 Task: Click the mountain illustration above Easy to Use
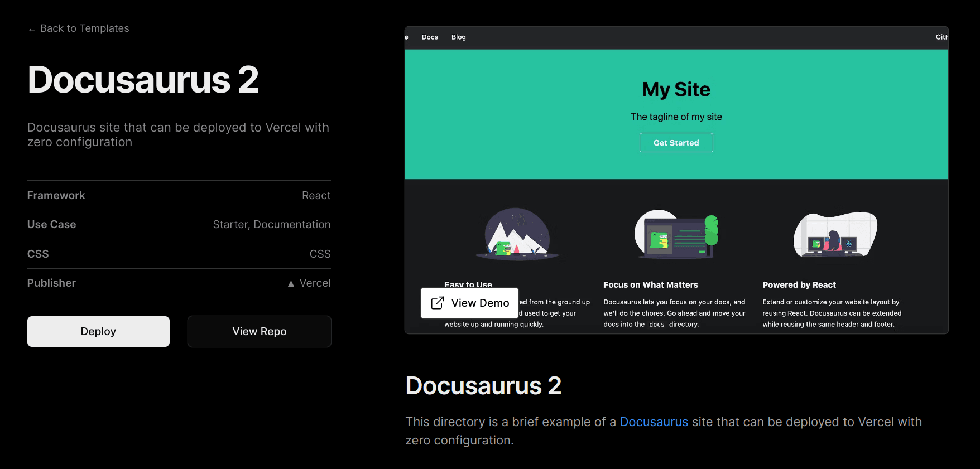point(517,234)
